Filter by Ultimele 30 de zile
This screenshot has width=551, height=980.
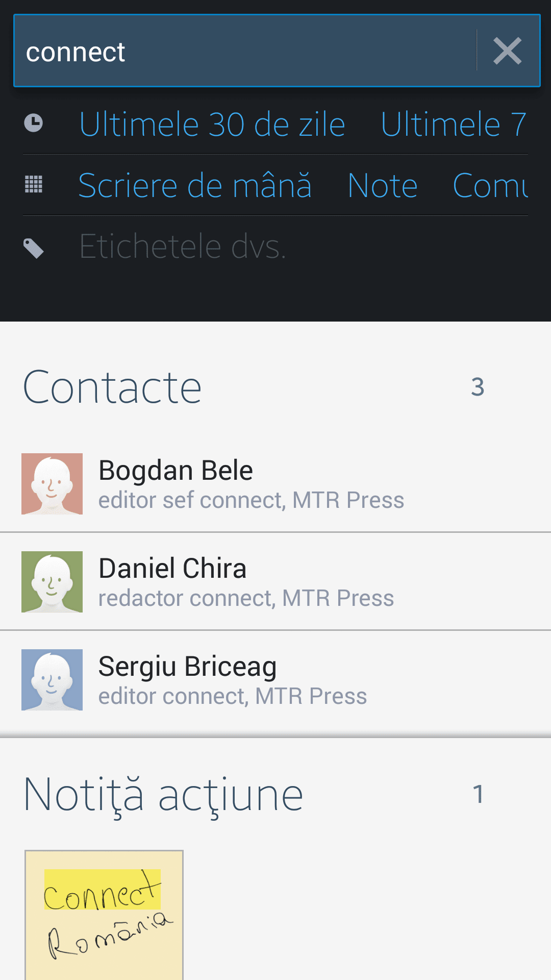click(212, 124)
